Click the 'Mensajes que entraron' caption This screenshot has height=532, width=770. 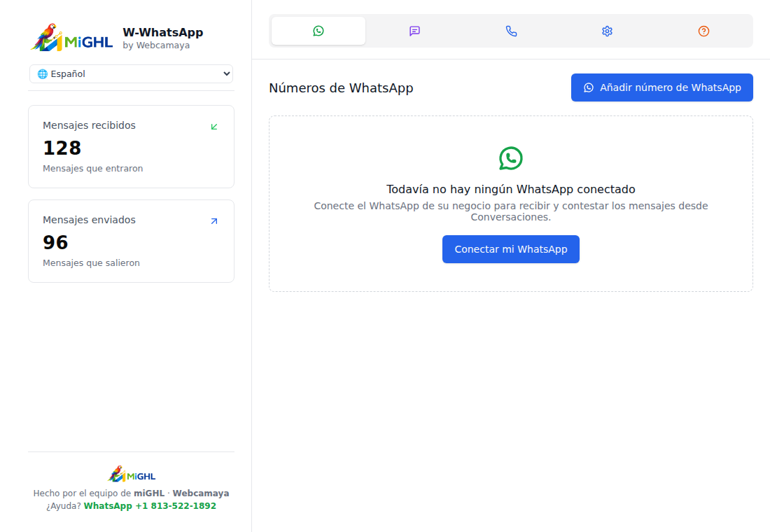[x=93, y=169]
